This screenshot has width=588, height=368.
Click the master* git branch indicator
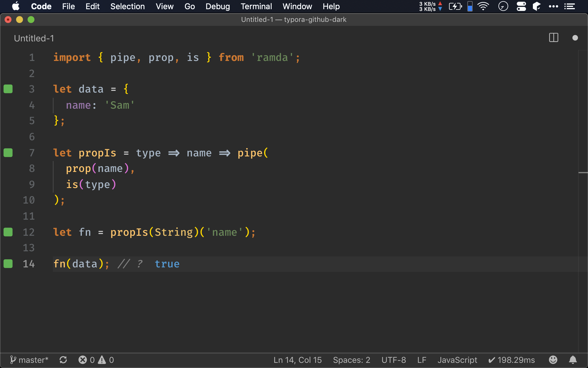click(29, 360)
